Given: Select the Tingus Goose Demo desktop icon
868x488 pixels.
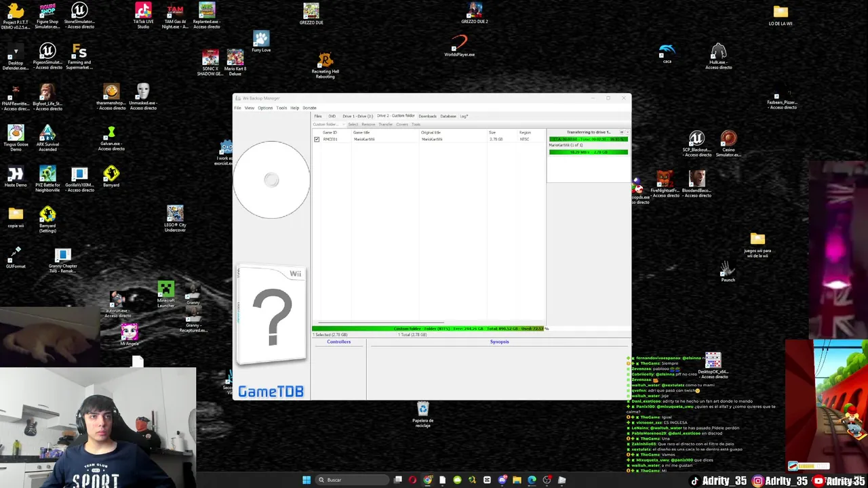Looking at the screenshot, I should coord(16,138).
